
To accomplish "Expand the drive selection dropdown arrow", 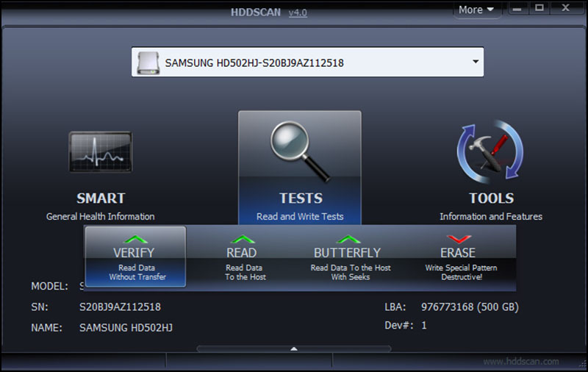I will click(x=476, y=62).
